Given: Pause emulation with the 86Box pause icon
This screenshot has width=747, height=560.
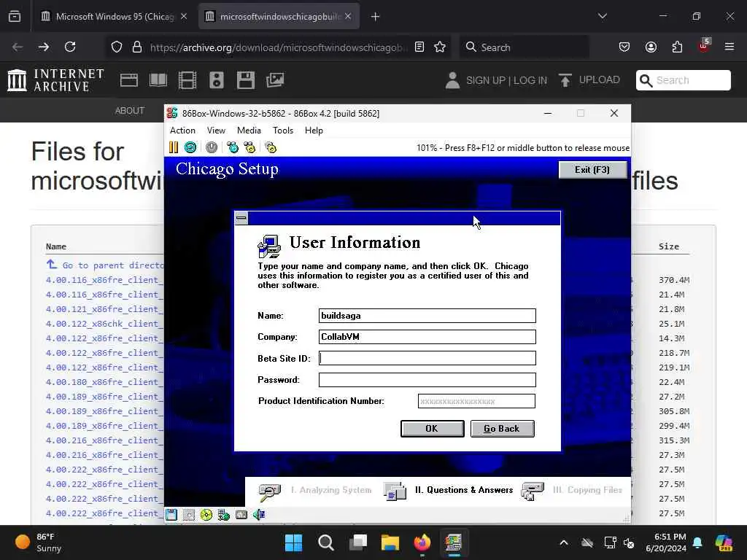Looking at the screenshot, I should (174, 147).
